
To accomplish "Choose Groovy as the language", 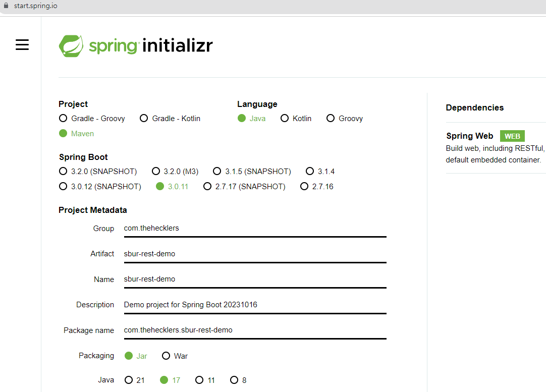I will (344, 119).
